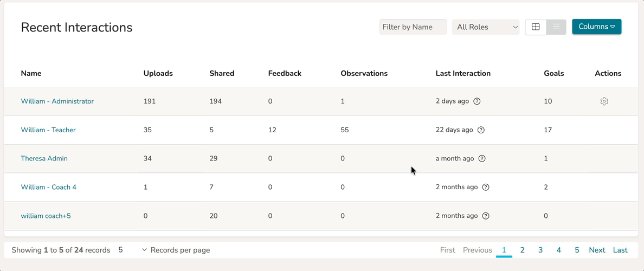This screenshot has height=271, width=644.
Task: Open Theresa Admin's profile
Action: coord(44,159)
